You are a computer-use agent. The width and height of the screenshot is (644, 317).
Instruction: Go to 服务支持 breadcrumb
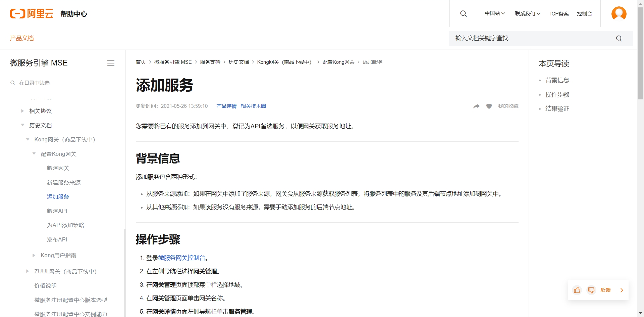[x=210, y=62]
